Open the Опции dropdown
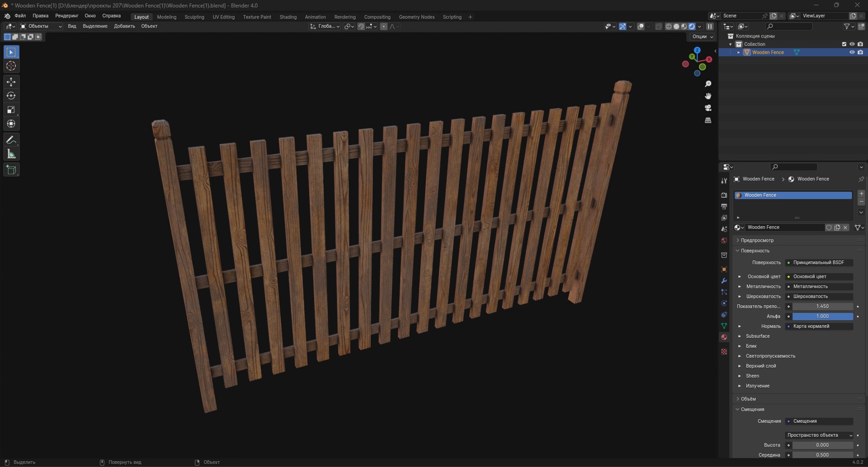Image resolution: width=868 pixels, height=467 pixels. click(702, 37)
